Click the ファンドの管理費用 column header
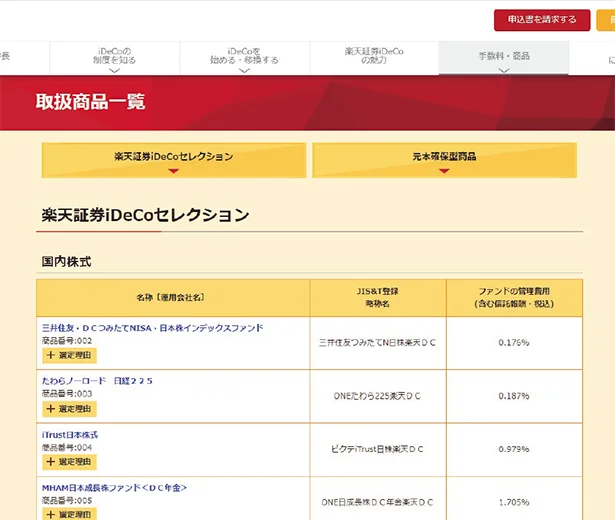615x520 pixels. click(514, 298)
